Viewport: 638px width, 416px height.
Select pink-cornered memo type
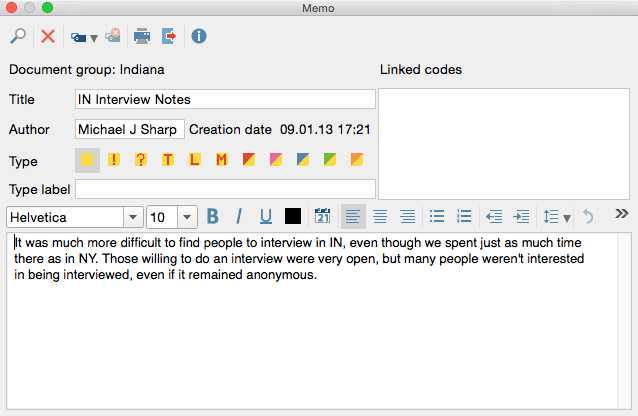pos(276,160)
